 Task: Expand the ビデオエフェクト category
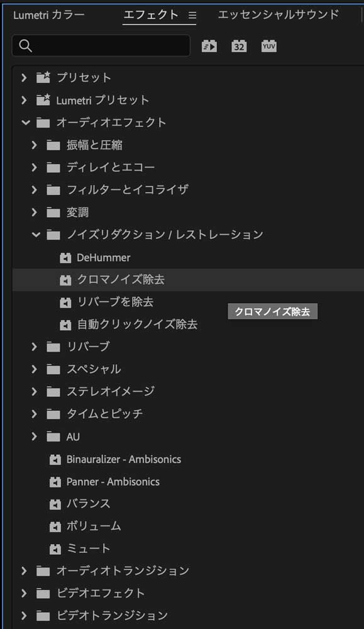[24, 593]
